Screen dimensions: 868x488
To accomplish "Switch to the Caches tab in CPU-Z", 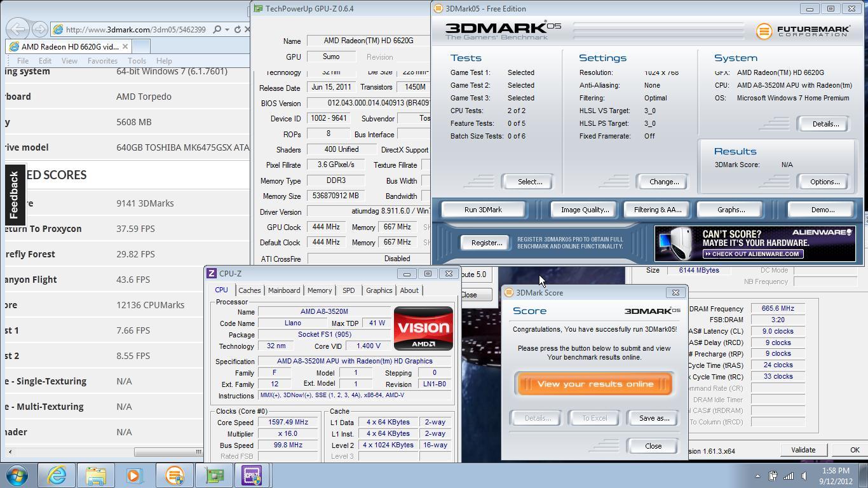I will [x=249, y=290].
